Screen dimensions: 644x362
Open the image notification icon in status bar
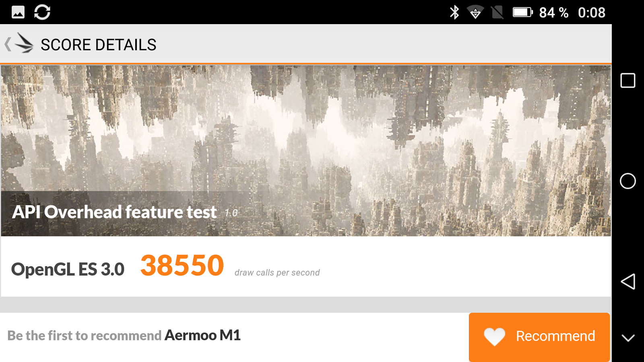coord(18,12)
